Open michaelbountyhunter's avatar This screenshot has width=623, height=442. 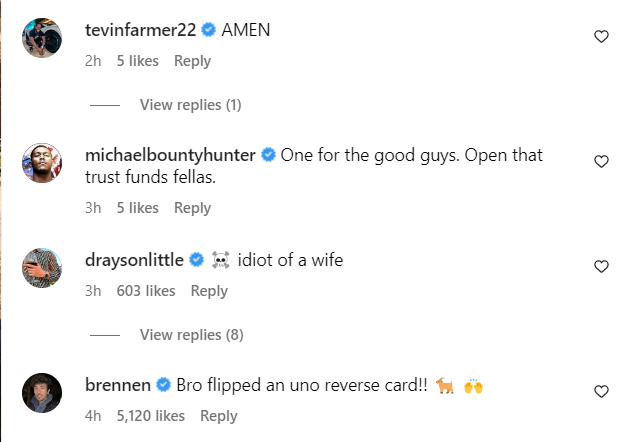(x=43, y=163)
